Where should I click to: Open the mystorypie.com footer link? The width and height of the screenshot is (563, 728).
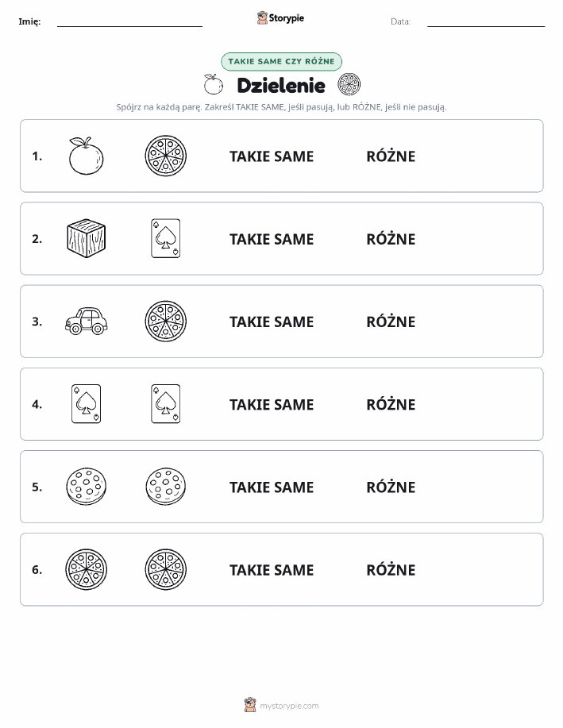tap(281, 705)
